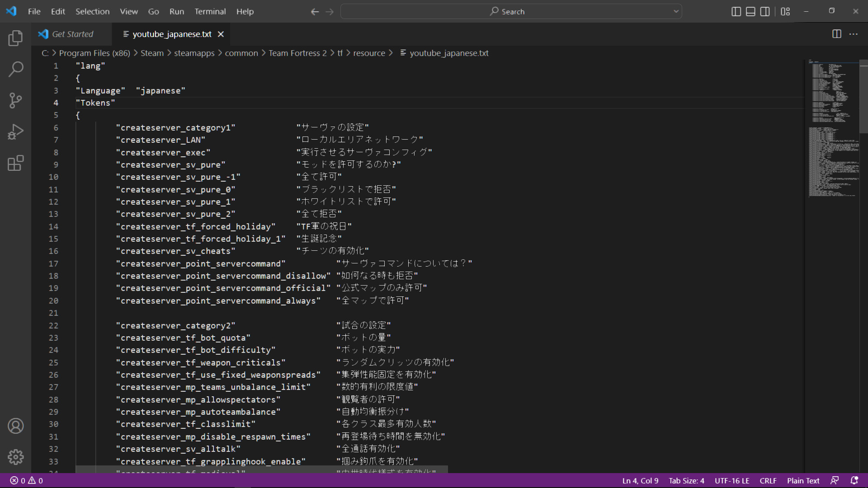Open the Source Control view
Image resolution: width=868 pixels, height=488 pixels.
(15, 100)
